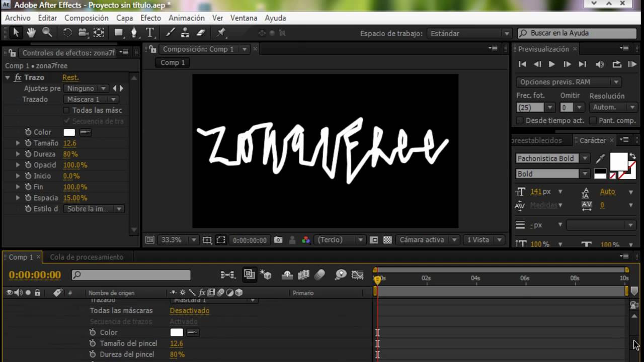Open the Composición menu

click(87, 18)
